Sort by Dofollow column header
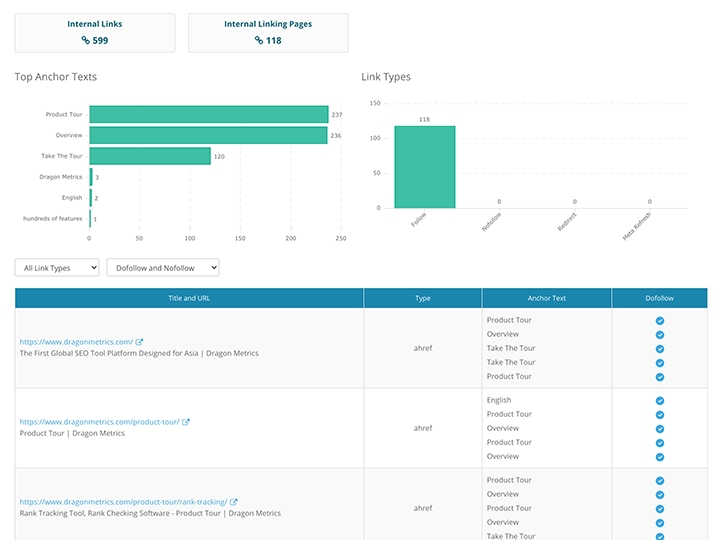The image size is (720, 540). click(659, 298)
